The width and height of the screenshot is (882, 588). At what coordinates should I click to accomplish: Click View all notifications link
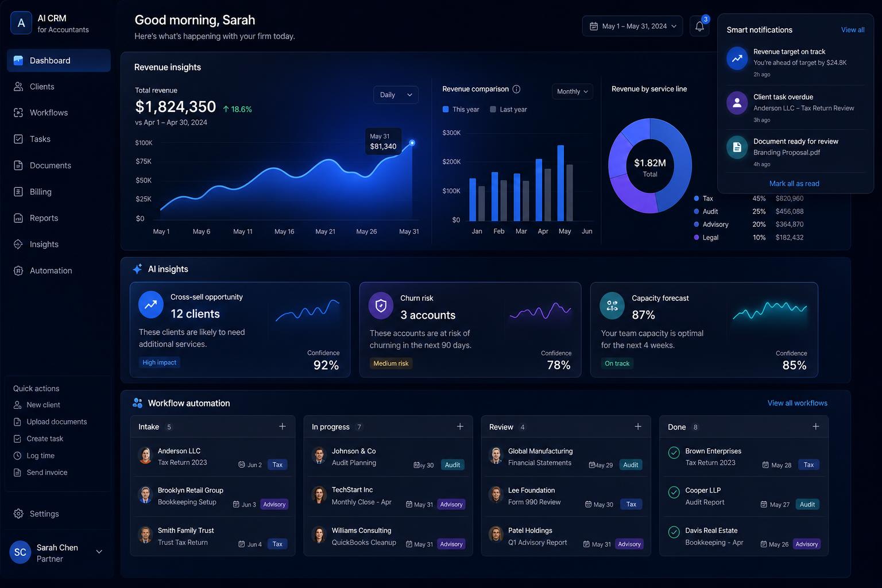853,30
